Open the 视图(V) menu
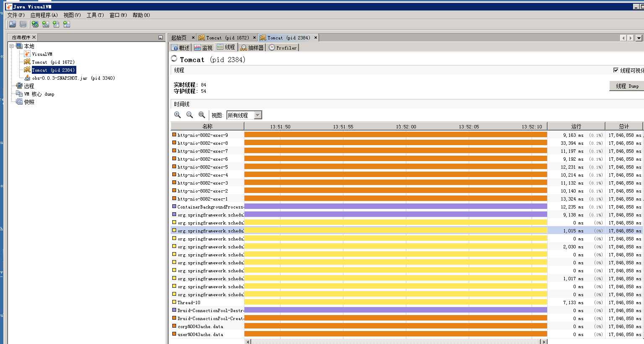Image resolution: width=644 pixels, height=344 pixels. pyautogui.click(x=72, y=15)
